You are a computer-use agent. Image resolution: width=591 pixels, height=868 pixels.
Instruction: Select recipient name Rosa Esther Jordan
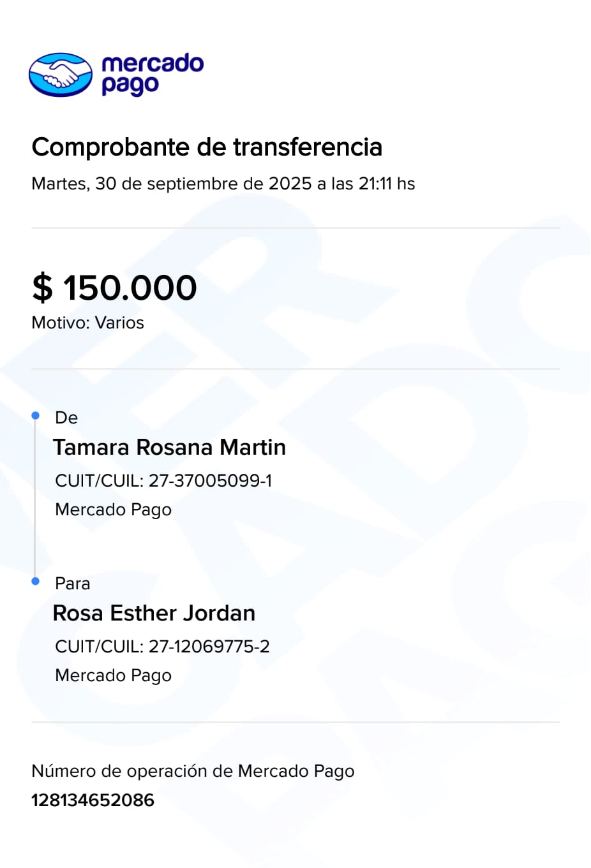(154, 614)
